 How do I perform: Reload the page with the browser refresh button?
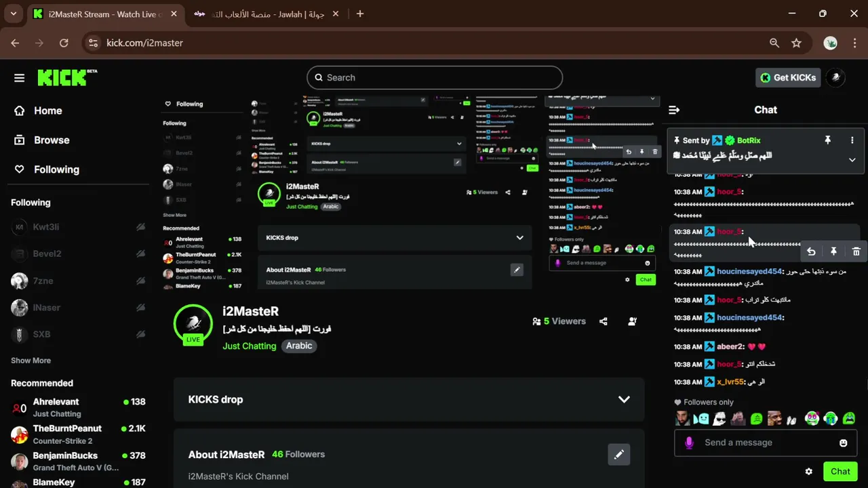click(64, 43)
